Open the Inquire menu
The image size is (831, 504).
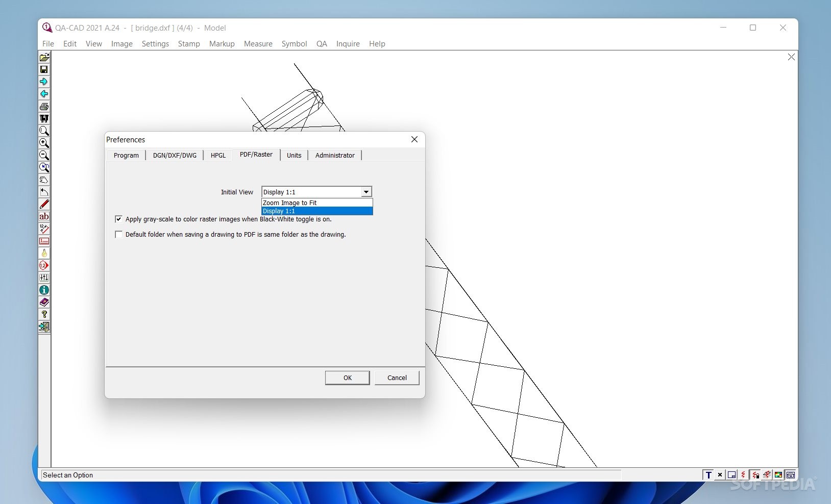(348, 44)
